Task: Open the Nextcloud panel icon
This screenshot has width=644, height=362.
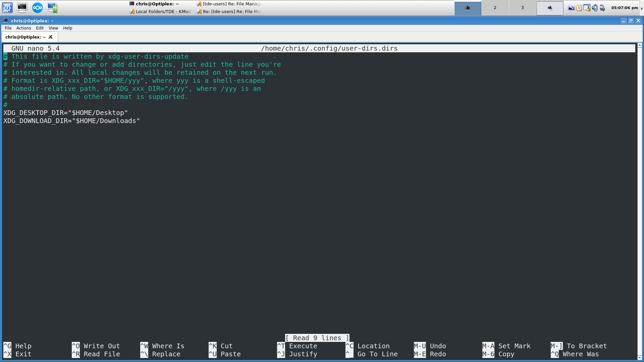Action: (38, 7)
